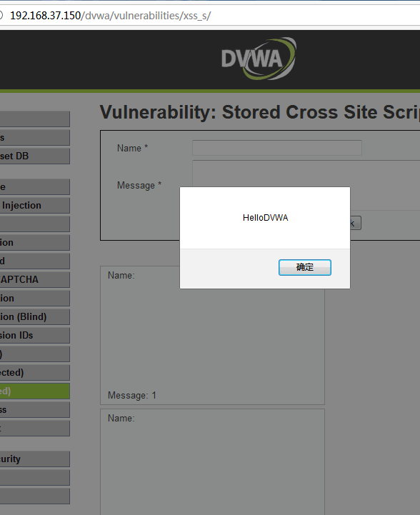The image size is (420, 515).
Task: Click the Stored Cross Site Scripting heading
Action: coord(260,112)
